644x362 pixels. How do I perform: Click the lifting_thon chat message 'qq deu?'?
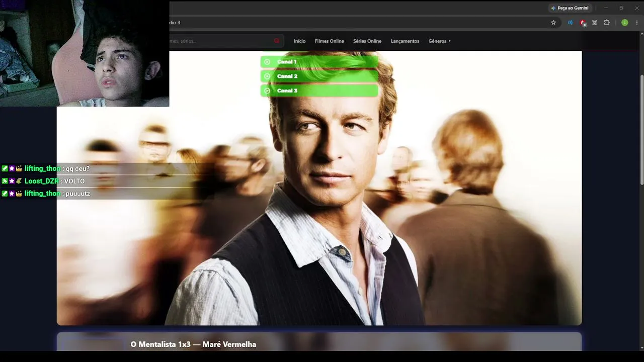pyautogui.click(x=77, y=168)
